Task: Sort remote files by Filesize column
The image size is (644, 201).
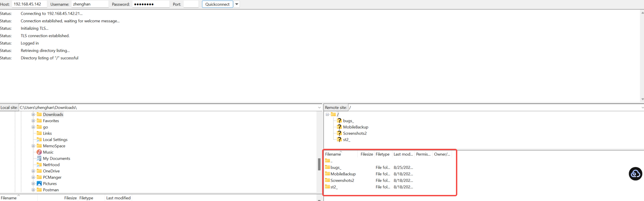Action: [366, 154]
